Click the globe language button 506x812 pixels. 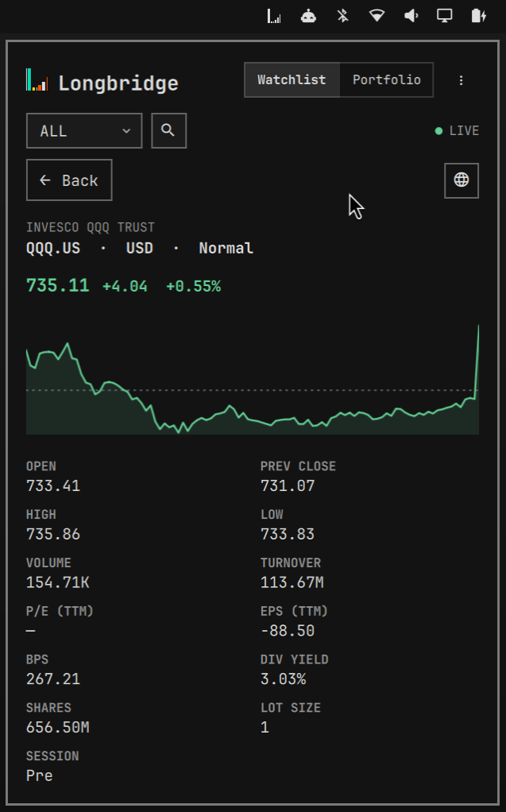pos(461,180)
